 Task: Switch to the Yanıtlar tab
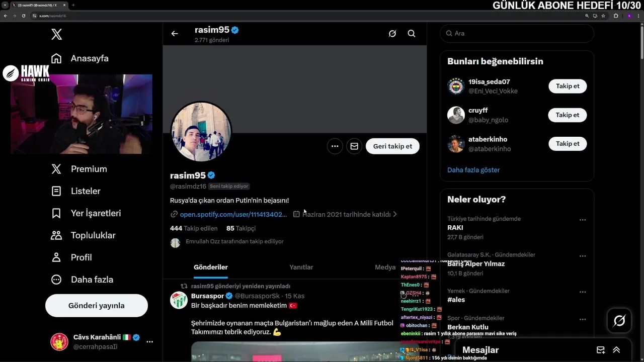301,267
